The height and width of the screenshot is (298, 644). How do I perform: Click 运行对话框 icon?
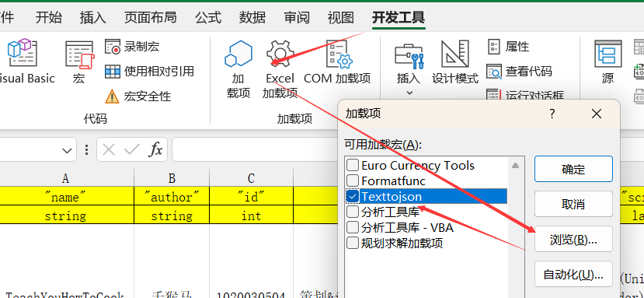493,96
